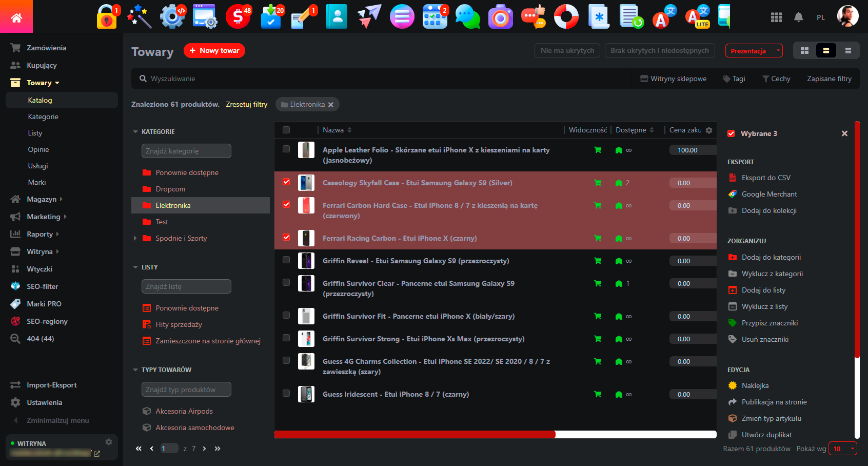Image resolution: width=868 pixels, height=466 pixels.
Task: Toggle the select-all checkbox in table header
Action: pos(286,130)
